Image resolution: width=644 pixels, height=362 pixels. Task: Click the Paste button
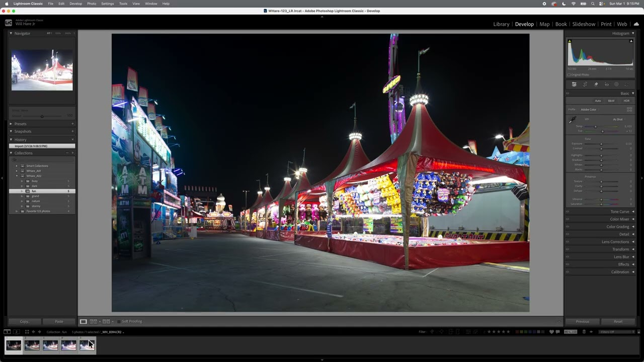coord(59,321)
